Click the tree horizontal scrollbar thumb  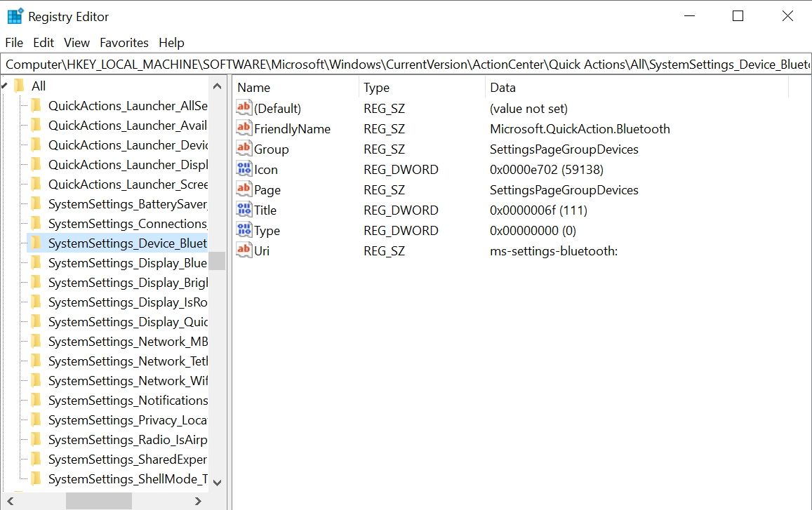(x=99, y=501)
